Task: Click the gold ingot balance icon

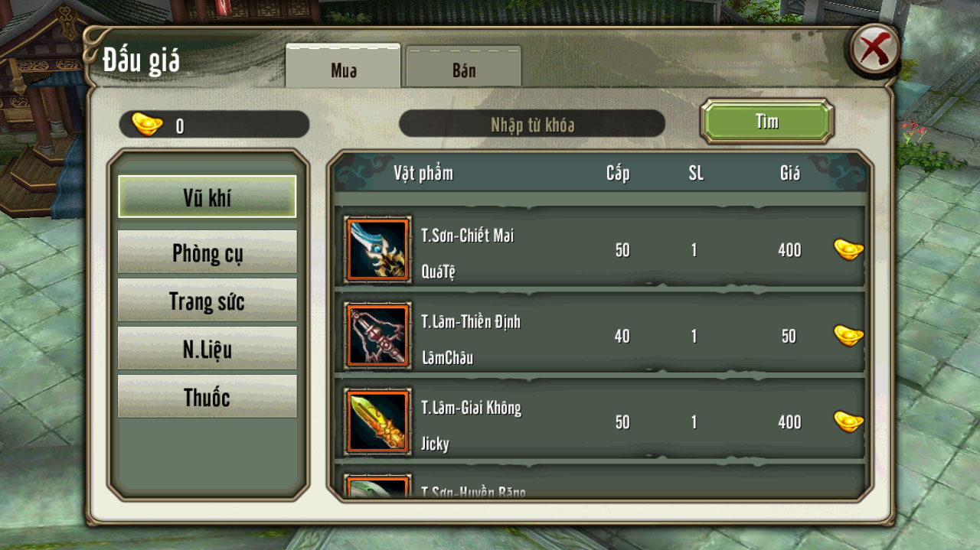Action: pyautogui.click(x=147, y=124)
